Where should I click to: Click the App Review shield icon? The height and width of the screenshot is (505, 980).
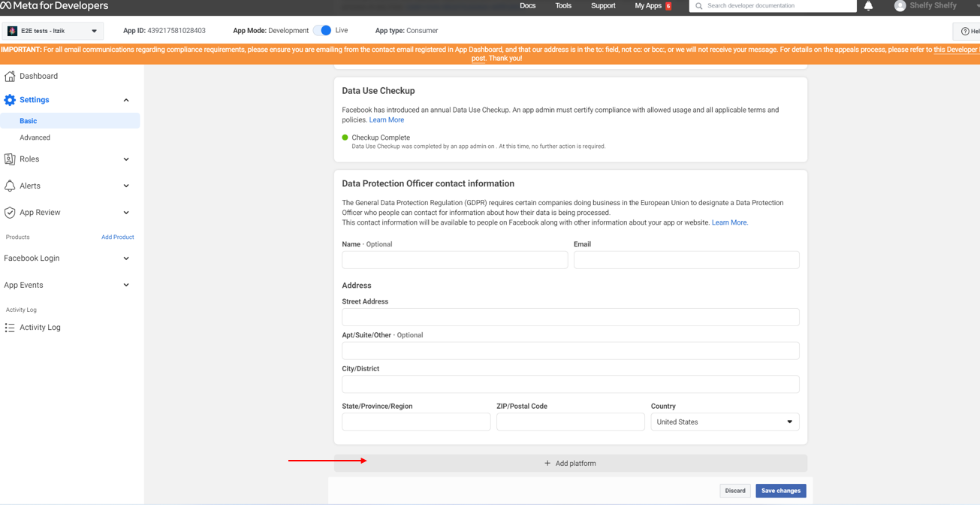10,213
